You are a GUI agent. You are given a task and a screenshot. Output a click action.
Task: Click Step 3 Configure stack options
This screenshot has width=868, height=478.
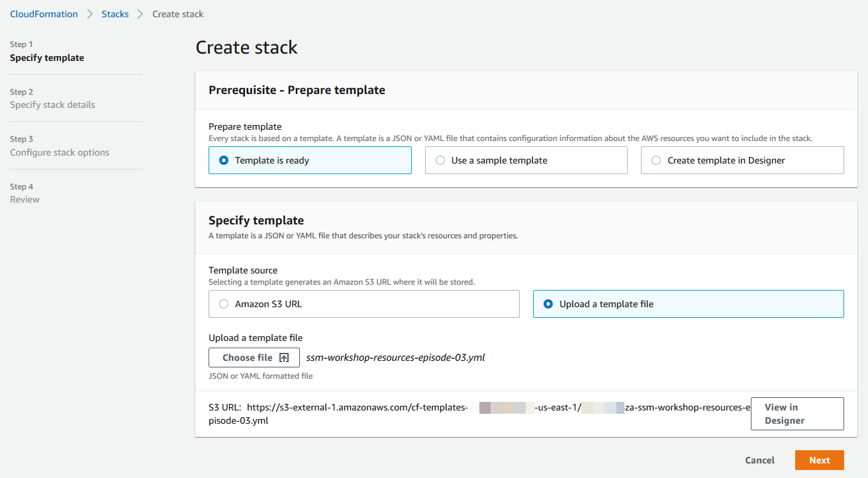coord(60,146)
